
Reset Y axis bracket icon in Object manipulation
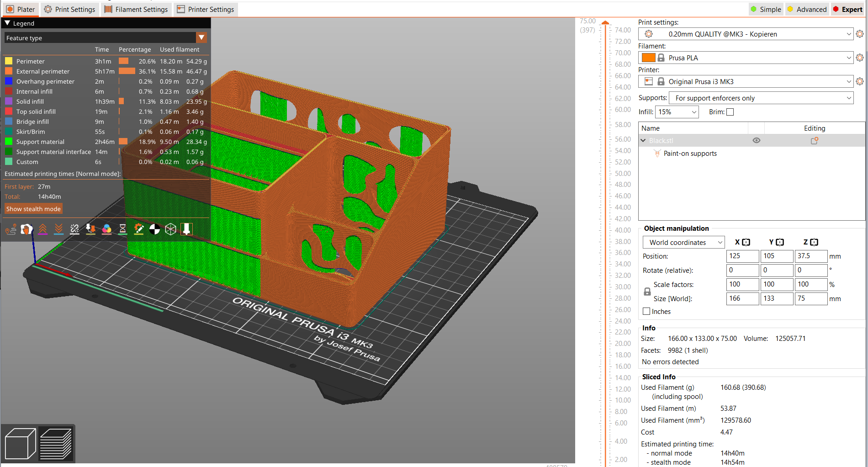tap(780, 242)
